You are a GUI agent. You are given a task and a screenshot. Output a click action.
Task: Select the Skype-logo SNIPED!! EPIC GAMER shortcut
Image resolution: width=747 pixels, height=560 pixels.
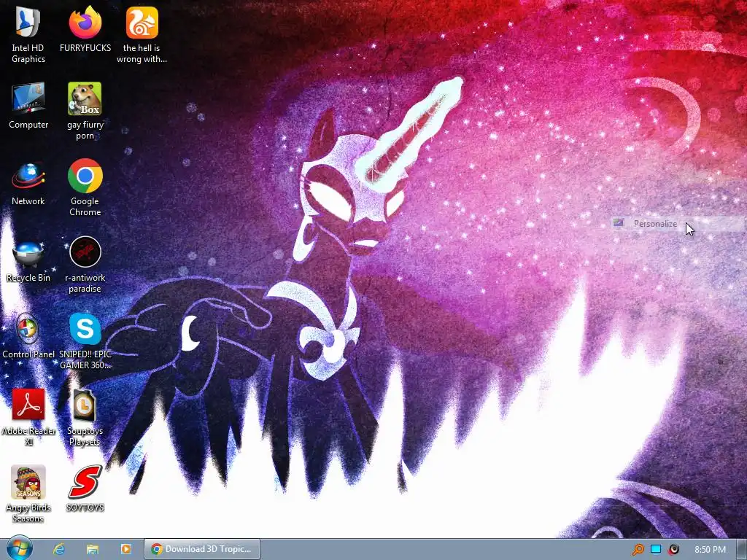[85, 341]
